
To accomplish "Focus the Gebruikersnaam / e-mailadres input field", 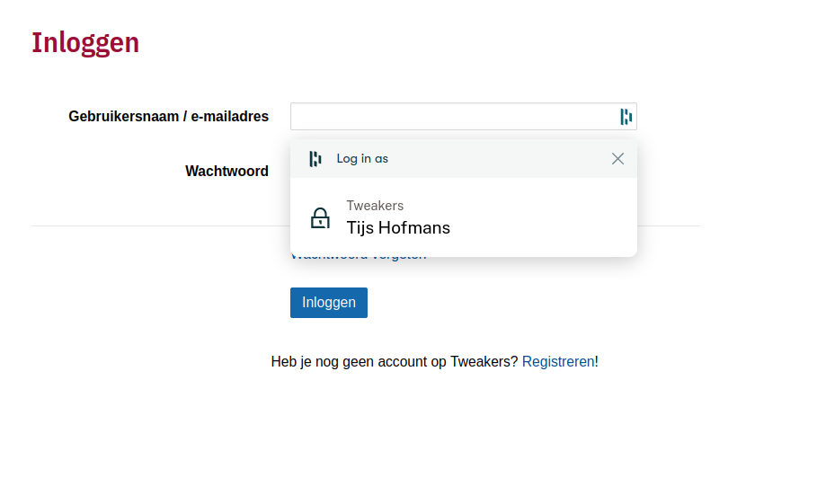I will tap(451, 117).
